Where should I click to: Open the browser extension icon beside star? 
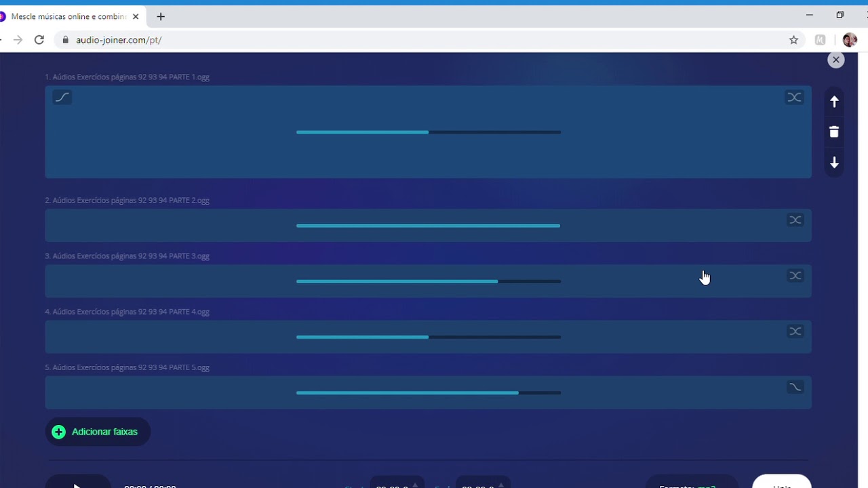click(821, 40)
